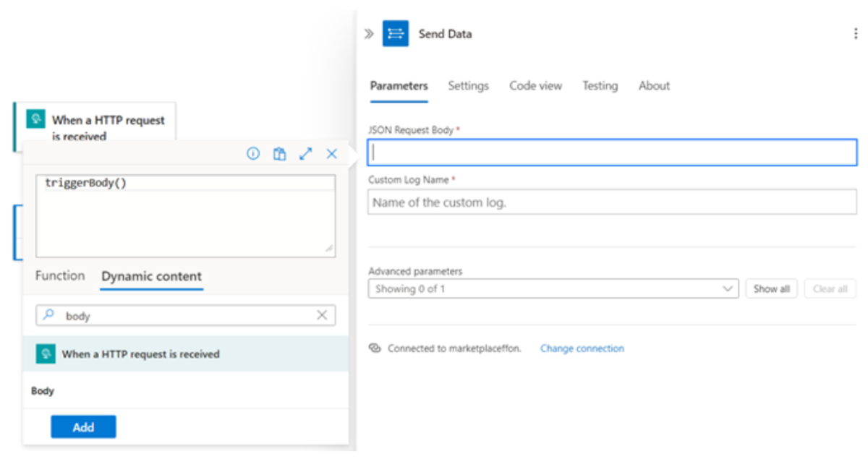Click the Custom Log Name field
Image resolution: width=868 pixels, height=459 pixels.
[612, 202]
